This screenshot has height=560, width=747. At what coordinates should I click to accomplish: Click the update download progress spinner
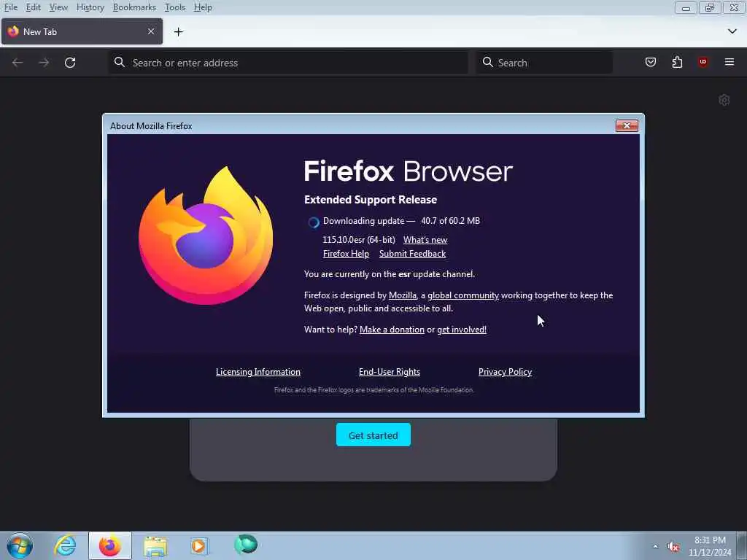(x=313, y=222)
